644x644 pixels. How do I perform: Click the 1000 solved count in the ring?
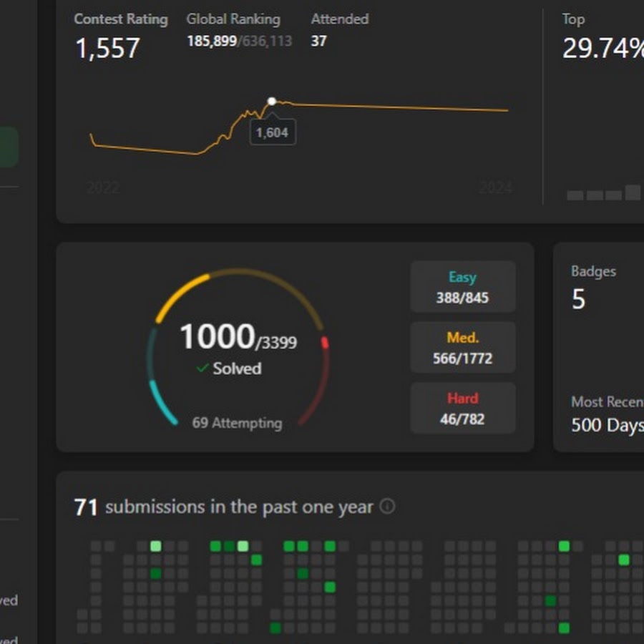pos(217,337)
